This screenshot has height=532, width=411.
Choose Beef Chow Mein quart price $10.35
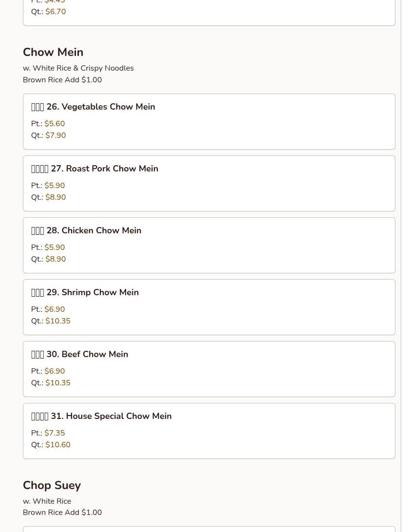[58, 383]
